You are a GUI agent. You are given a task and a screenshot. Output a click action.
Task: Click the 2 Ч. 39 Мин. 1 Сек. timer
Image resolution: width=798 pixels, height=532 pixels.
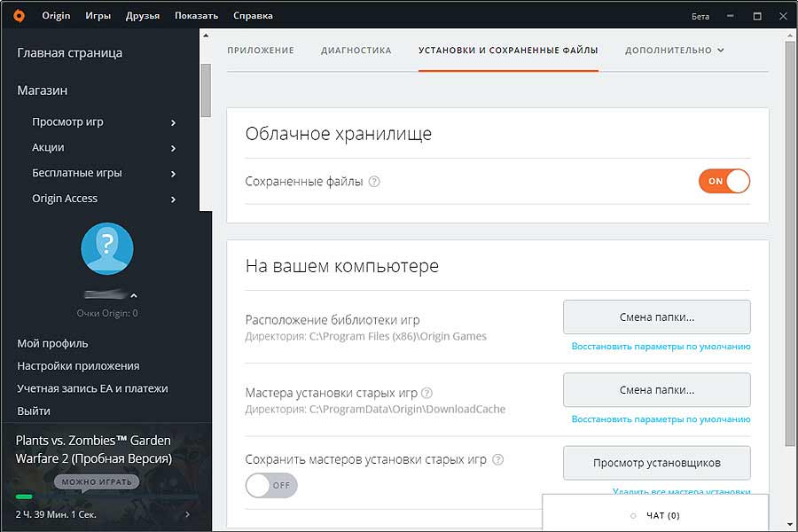point(56,514)
